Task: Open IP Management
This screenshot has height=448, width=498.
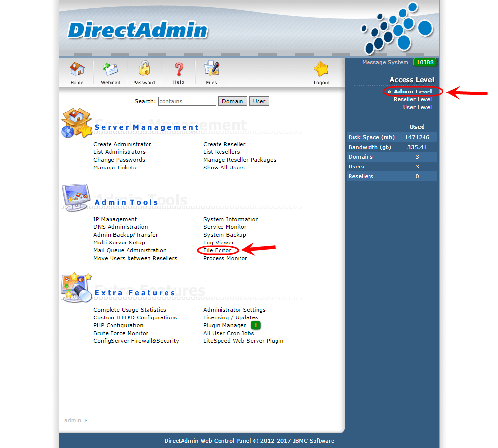Action: [115, 219]
